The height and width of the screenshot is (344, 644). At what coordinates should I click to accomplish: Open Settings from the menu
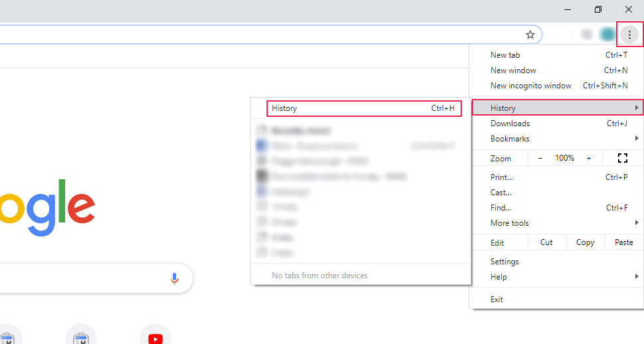(x=556, y=262)
